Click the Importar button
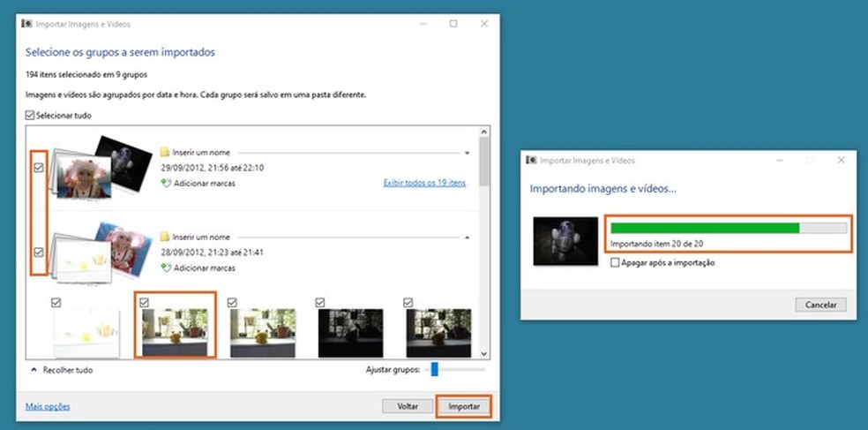The height and width of the screenshot is (430, 868). point(464,406)
